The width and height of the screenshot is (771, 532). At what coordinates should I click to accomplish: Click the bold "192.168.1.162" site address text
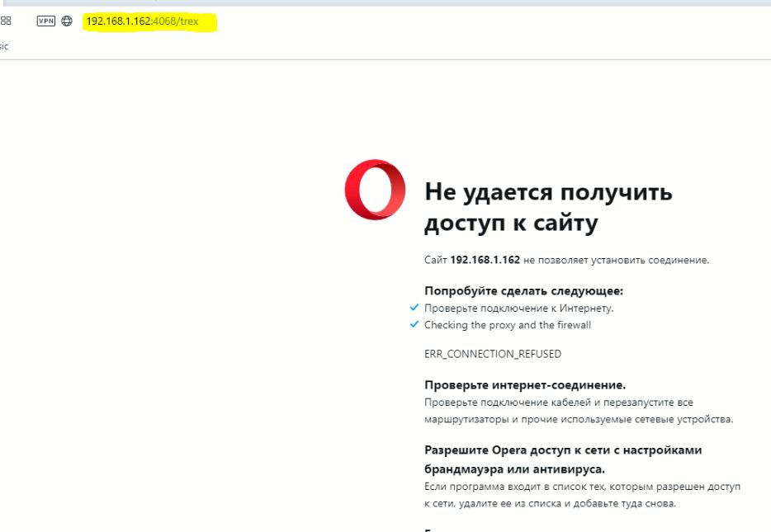pyautogui.click(x=485, y=260)
